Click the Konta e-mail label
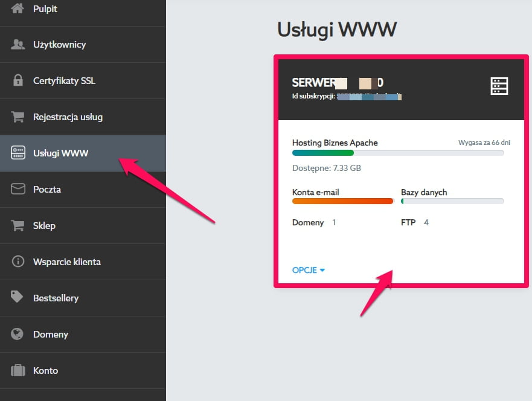 (x=316, y=193)
